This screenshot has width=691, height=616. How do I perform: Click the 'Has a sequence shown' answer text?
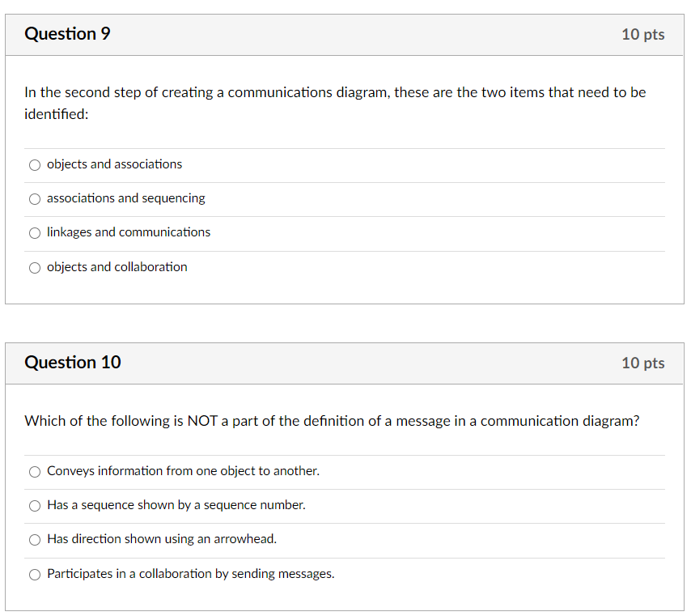click(176, 505)
